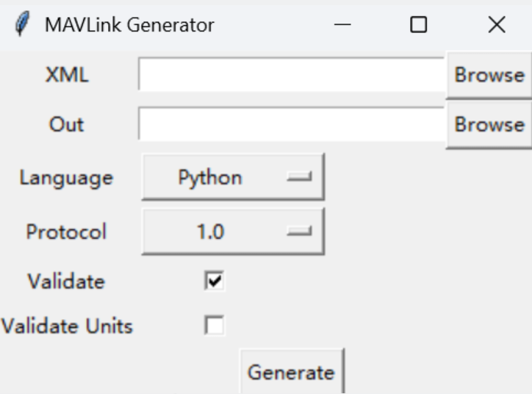This screenshot has width=532, height=394.
Task: Browse for the Out directory
Action: pos(489,124)
